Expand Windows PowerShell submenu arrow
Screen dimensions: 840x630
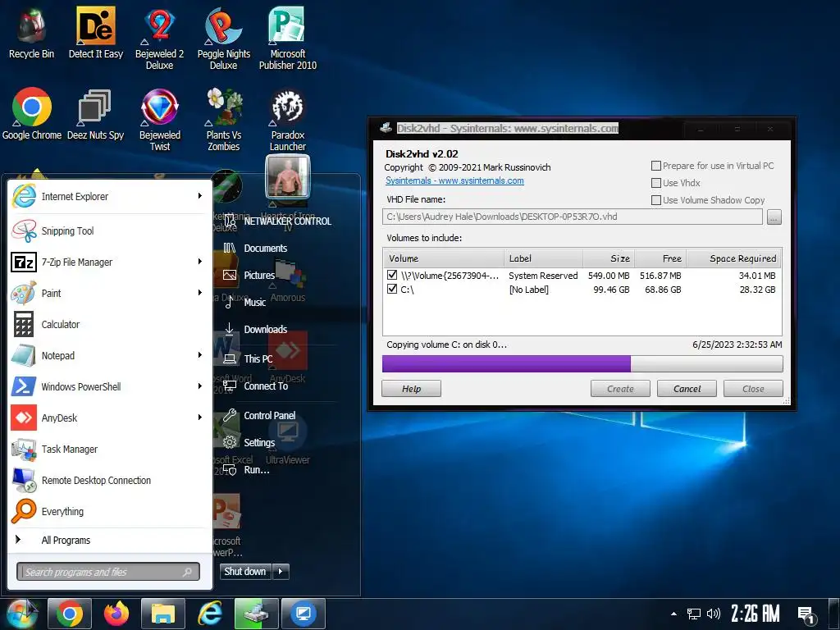tap(200, 386)
